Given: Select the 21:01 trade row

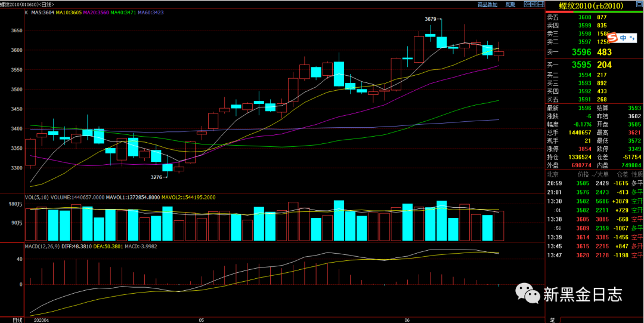Looking at the screenshot, I should click(x=595, y=192).
